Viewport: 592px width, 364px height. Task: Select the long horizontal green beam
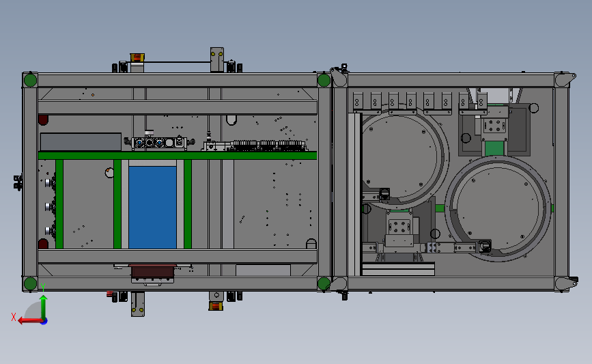click(x=177, y=156)
